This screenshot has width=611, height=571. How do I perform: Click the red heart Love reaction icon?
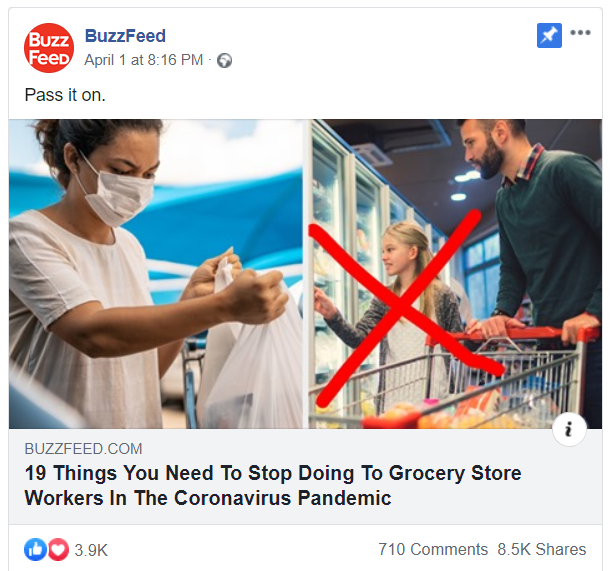(58, 550)
